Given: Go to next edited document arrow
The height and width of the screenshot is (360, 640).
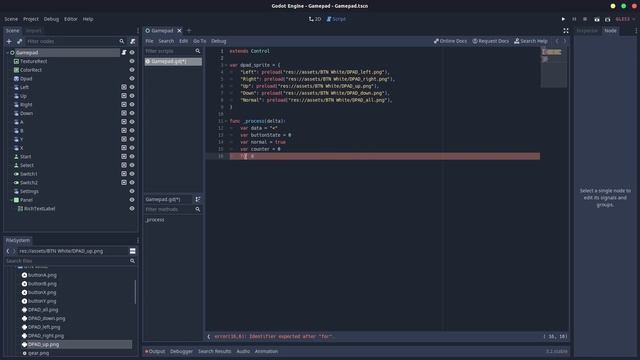Looking at the screenshot, I should pos(565,41).
